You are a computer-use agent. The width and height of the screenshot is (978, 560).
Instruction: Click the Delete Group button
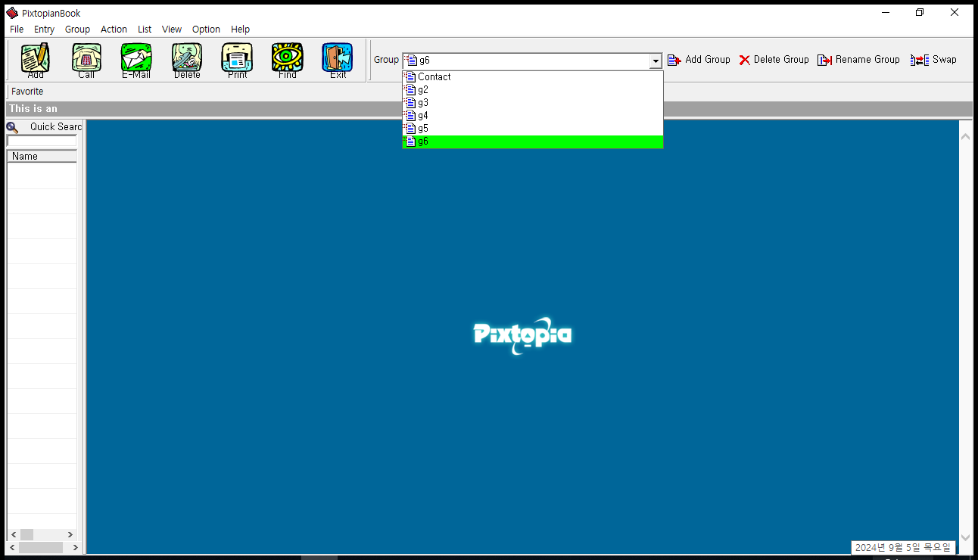[x=774, y=60]
